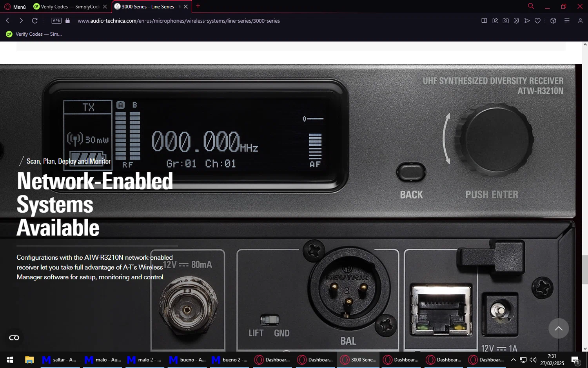The width and height of the screenshot is (588, 368).
Task: Open the volume speaker tray icon
Action: 533,360
